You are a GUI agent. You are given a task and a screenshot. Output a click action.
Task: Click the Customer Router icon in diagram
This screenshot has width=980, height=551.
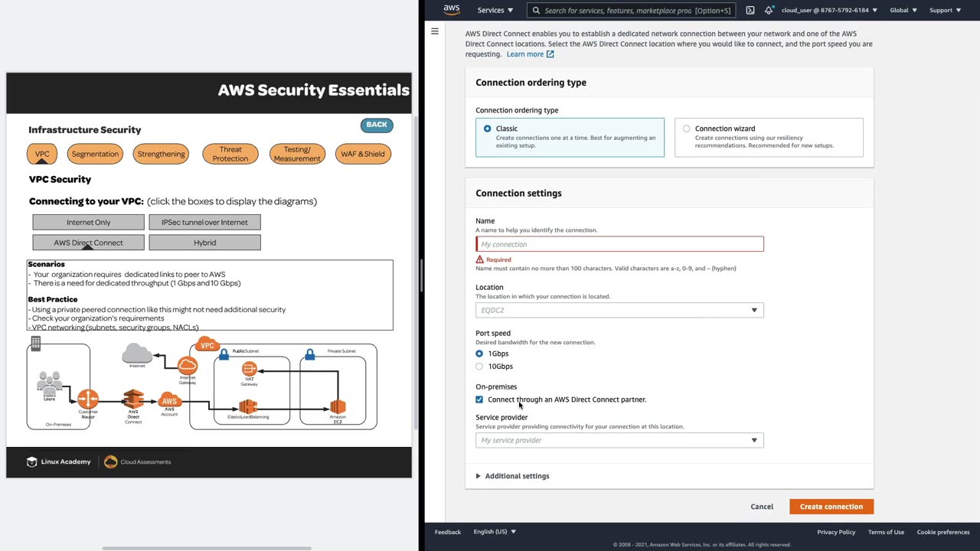[x=88, y=399]
